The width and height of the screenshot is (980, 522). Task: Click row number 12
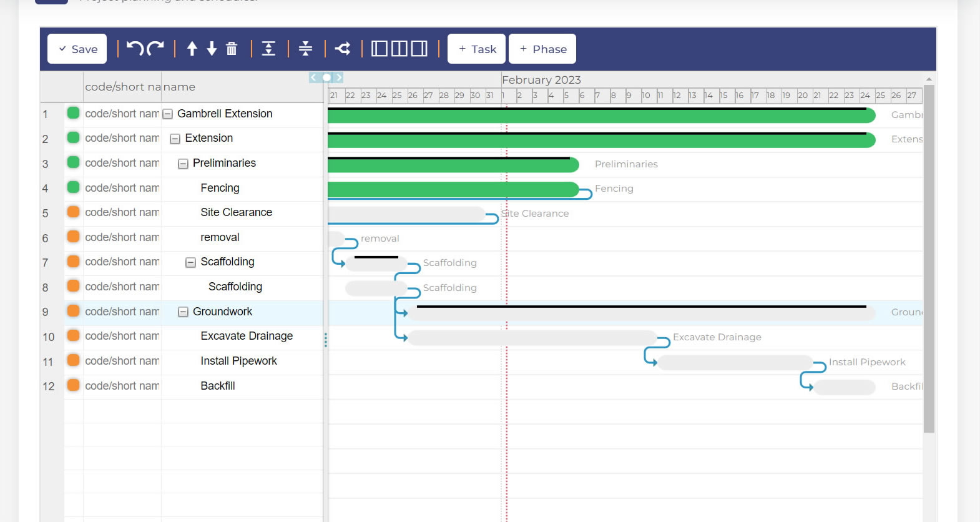[x=49, y=387]
